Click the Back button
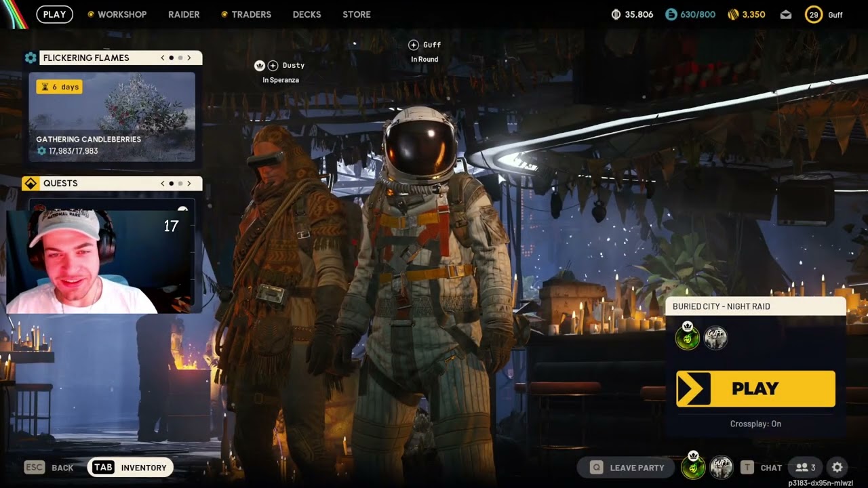Screen dimensions: 868x488 click(x=49, y=468)
